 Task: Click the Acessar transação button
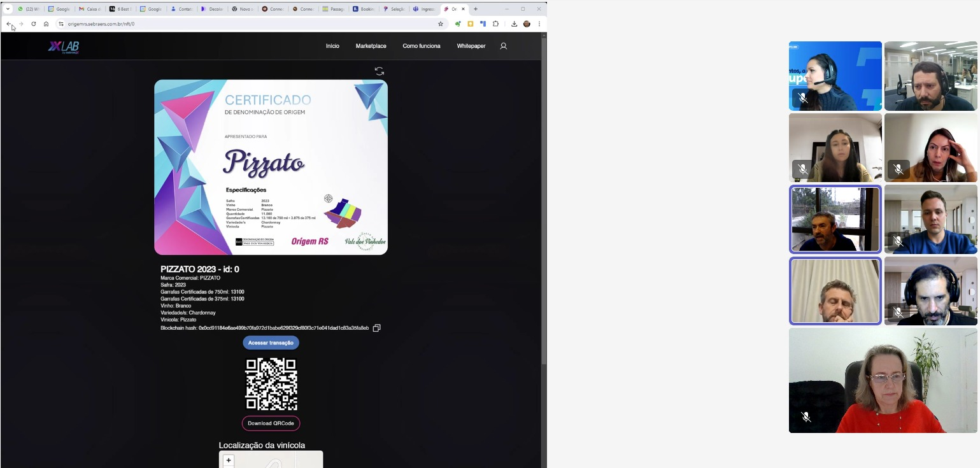271,343
